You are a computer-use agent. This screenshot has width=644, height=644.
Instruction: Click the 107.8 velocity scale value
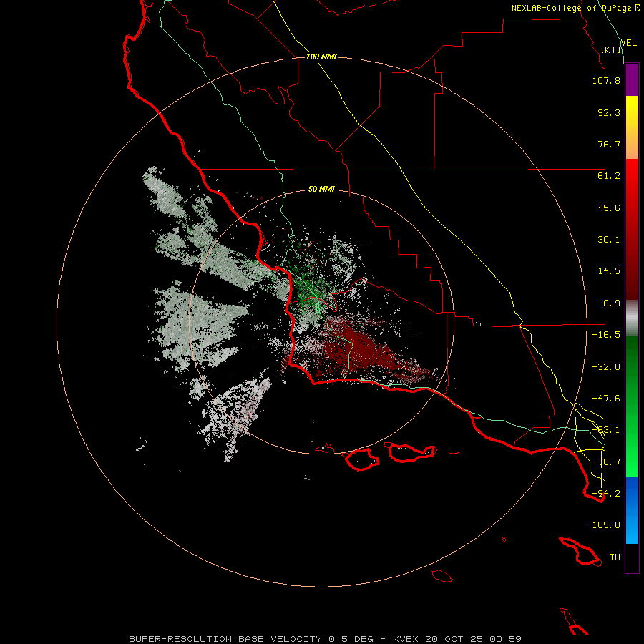pyautogui.click(x=606, y=80)
